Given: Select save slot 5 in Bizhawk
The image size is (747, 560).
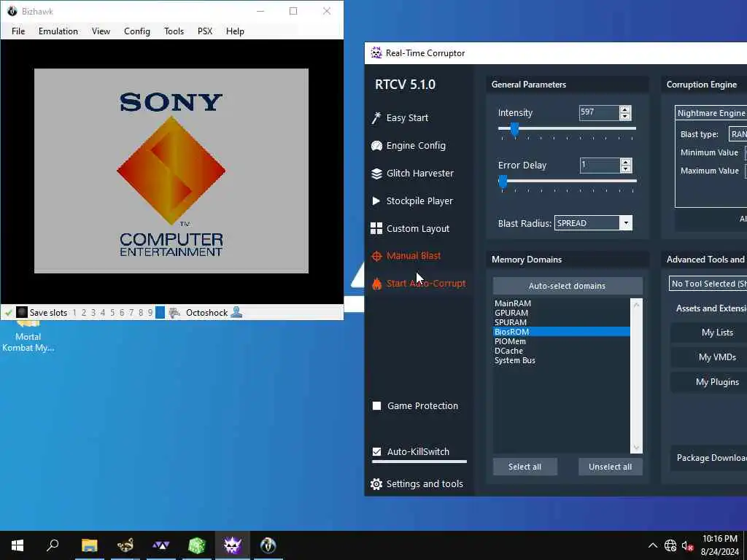Looking at the screenshot, I should tap(112, 313).
